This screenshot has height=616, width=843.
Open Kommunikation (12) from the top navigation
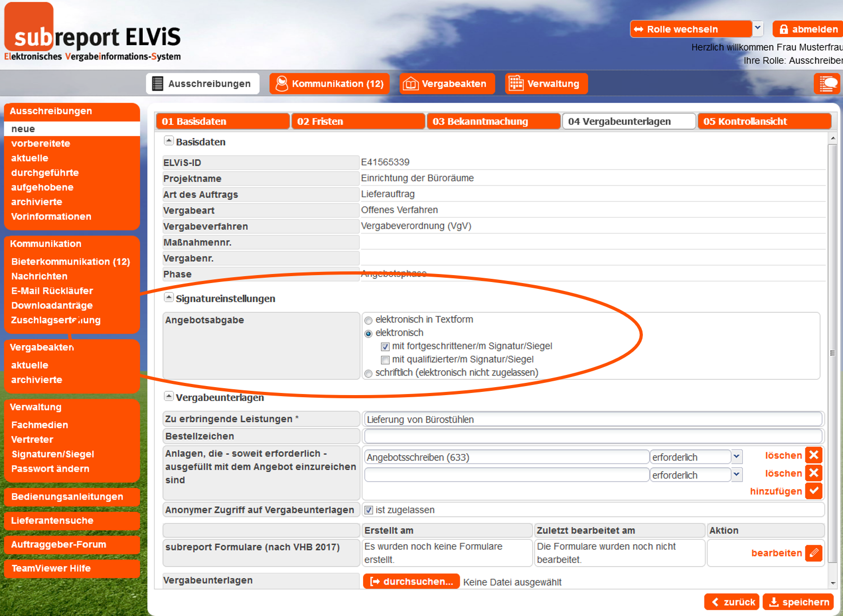[x=330, y=84]
